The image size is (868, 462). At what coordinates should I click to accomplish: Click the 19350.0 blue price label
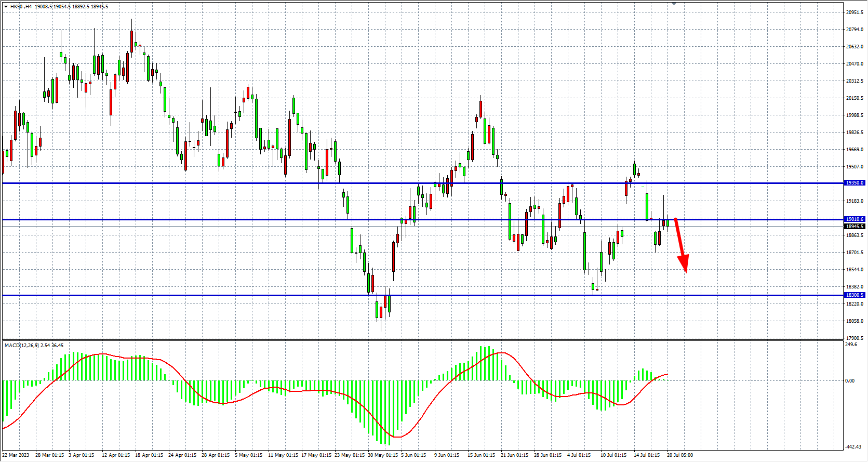pos(854,183)
